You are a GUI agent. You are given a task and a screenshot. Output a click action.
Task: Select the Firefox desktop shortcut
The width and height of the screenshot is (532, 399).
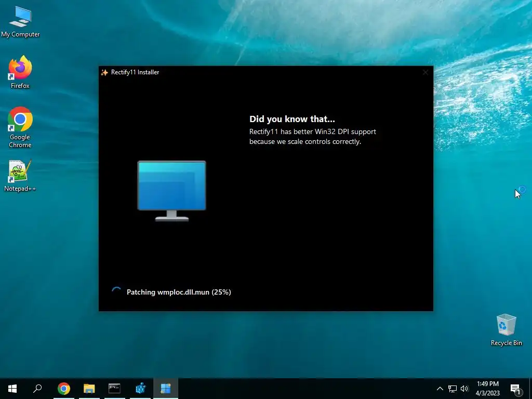tap(20, 72)
